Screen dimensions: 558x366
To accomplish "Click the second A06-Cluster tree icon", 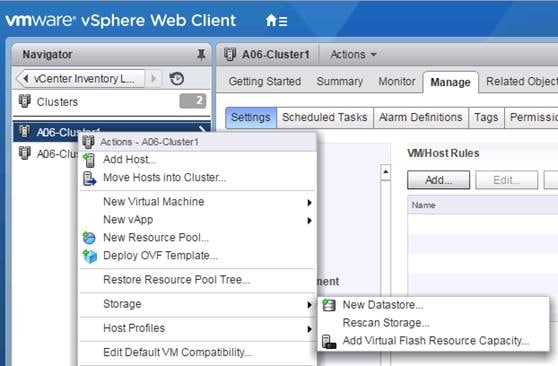I will pyautogui.click(x=24, y=153).
